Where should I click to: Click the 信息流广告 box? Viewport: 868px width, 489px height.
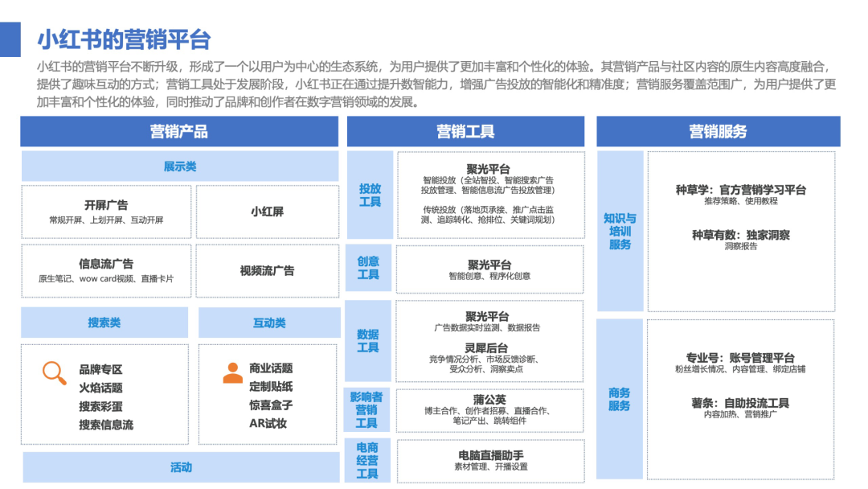click(106, 271)
